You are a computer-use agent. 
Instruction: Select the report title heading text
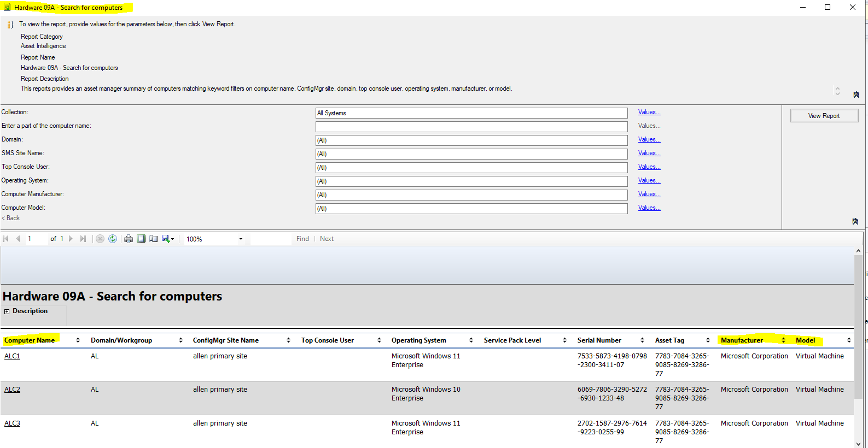112,296
